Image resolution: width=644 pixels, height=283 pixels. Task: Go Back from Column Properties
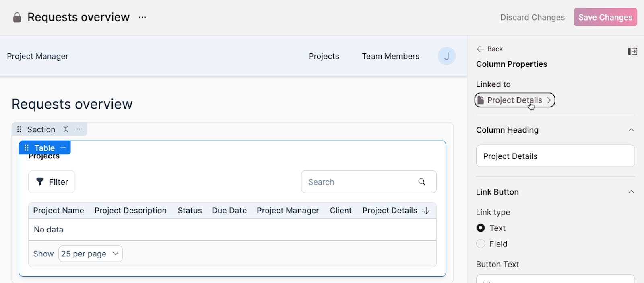pos(490,49)
